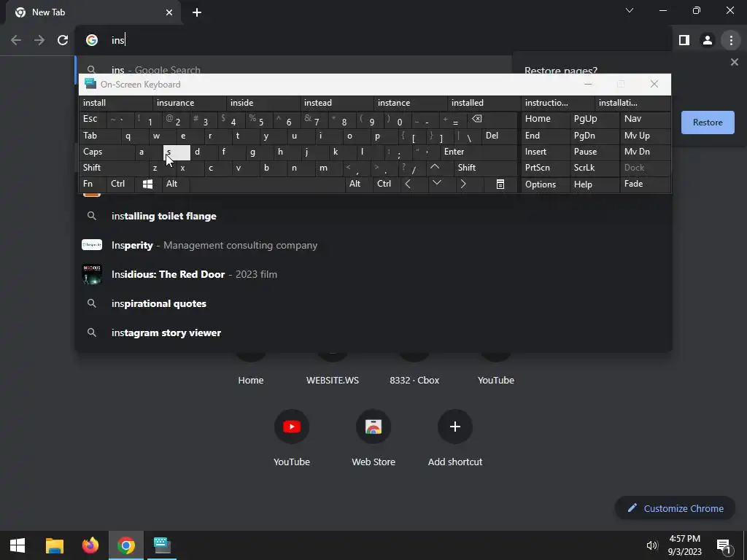Screen dimensions: 747x560
Task: Click the Home key on keyboard
Action: [x=546, y=119]
